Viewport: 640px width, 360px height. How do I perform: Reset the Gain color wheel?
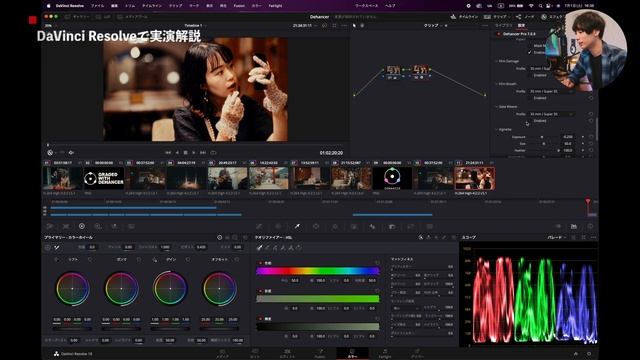point(188,260)
